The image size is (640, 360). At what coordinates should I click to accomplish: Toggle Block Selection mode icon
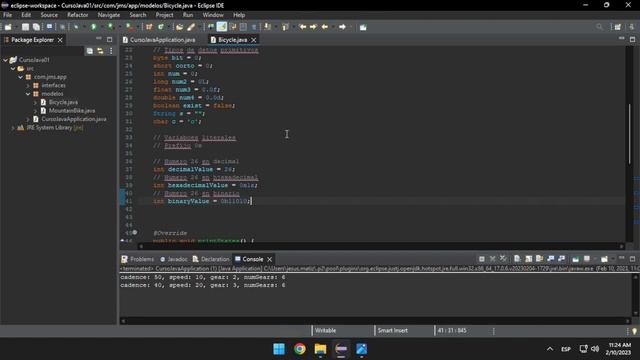pos(243,27)
